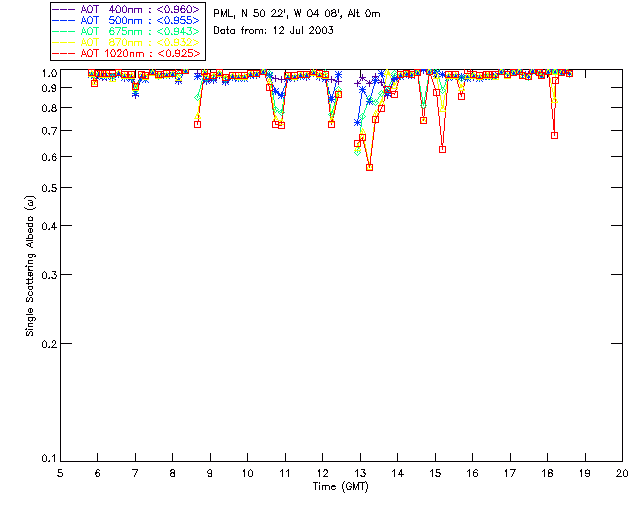Click the x-axis tick label 9
Viewport: 640px width, 512px height.
click(210, 473)
